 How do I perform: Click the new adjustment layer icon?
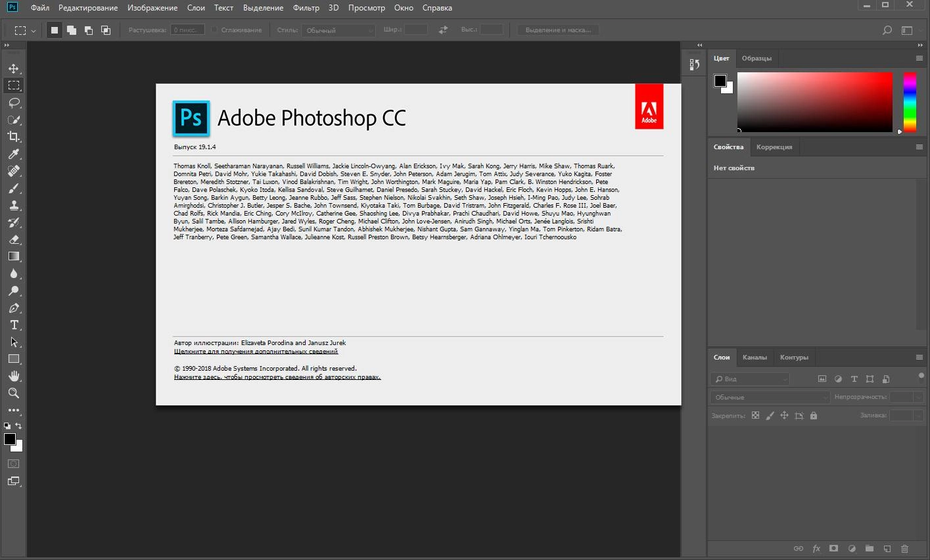click(852, 548)
